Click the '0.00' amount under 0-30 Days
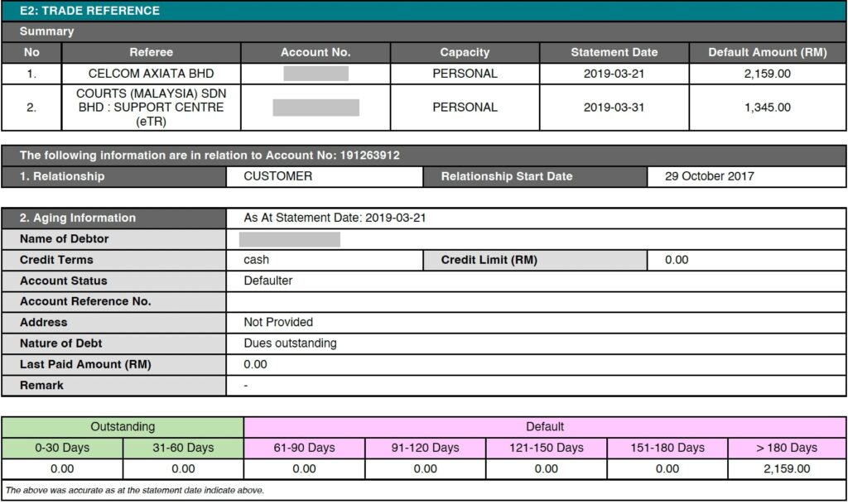This screenshot has width=848, height=504. tap(62, 469)
